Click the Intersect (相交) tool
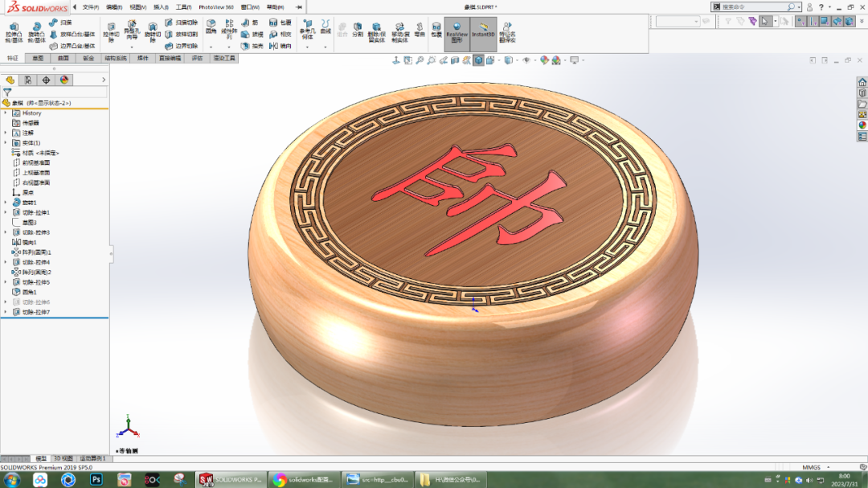This screenshot has width=868, height=488. [280, 35]
